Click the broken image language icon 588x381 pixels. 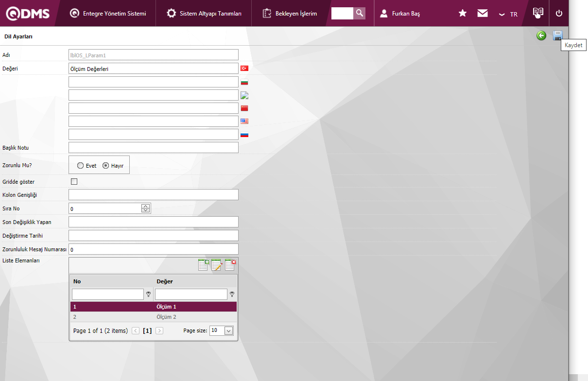[x=244, y=95]
